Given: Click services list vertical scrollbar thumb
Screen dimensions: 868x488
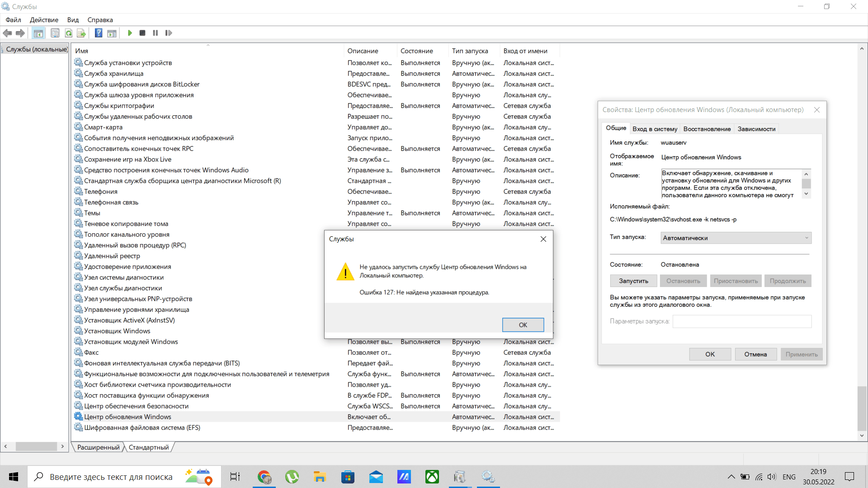Looking at the screenshot, I should coord(862,408).
